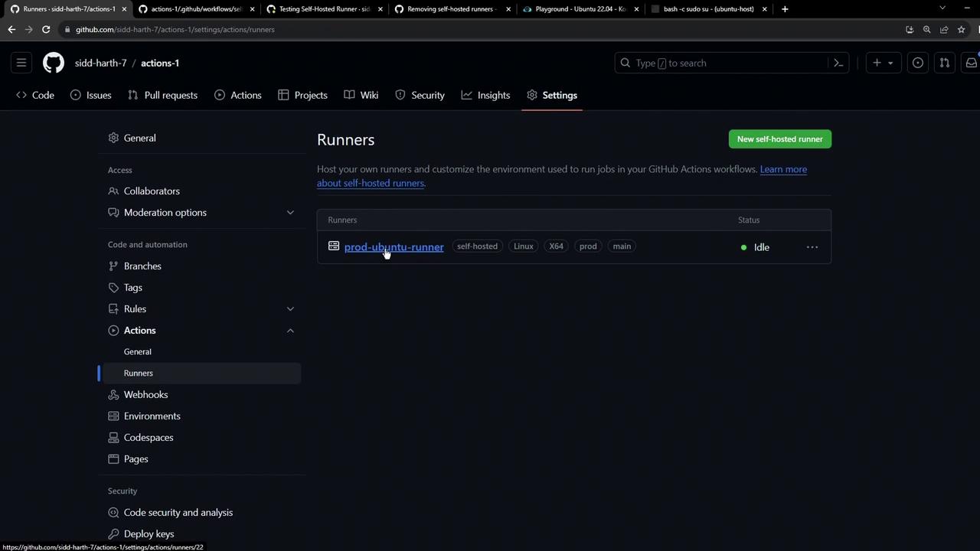Close the Removing self-hosted runners browser tab
980x551 pixels.
508,9
